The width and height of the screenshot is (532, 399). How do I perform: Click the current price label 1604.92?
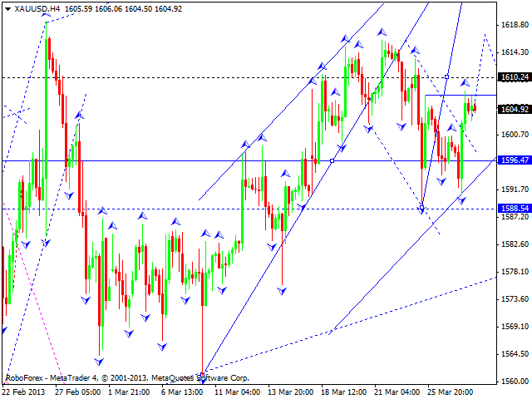[515, 109]
